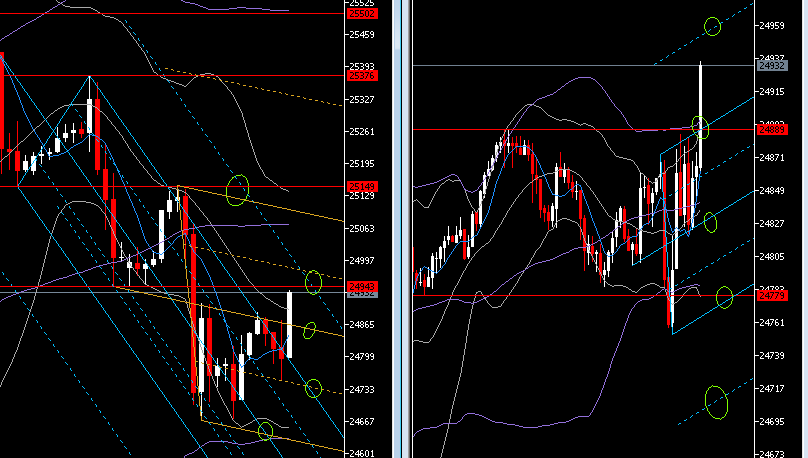Select the red 25149 level label
Viewport: 808px width, 458px height.
362,186
